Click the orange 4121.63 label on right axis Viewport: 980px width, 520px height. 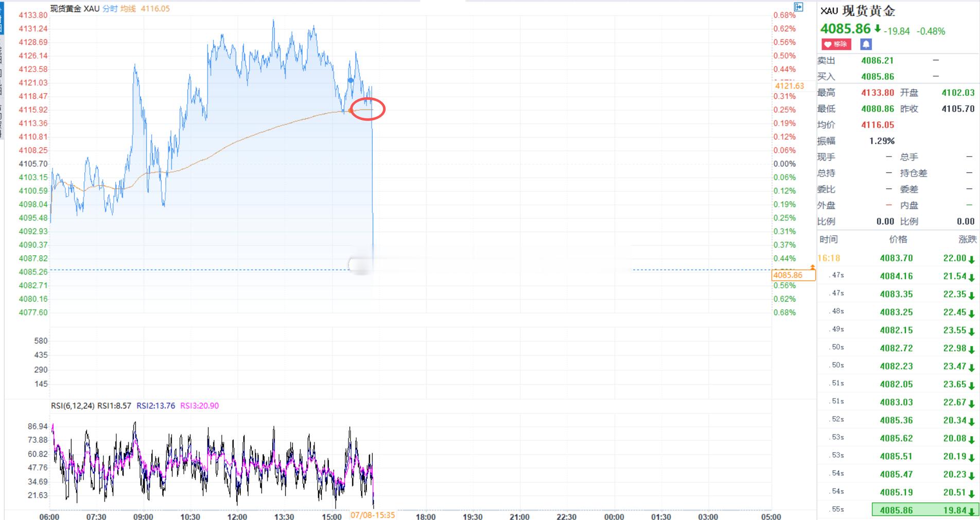(790, 86)
